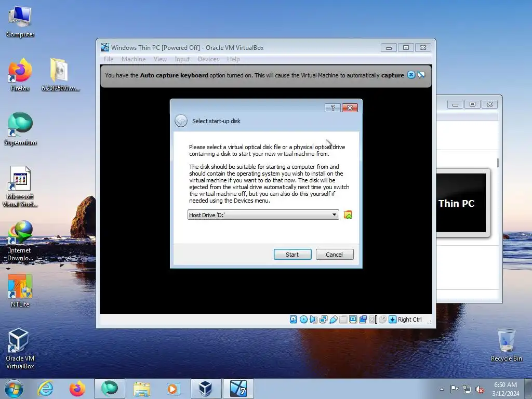Click the optical disk status icon

(x=303, y=320)
